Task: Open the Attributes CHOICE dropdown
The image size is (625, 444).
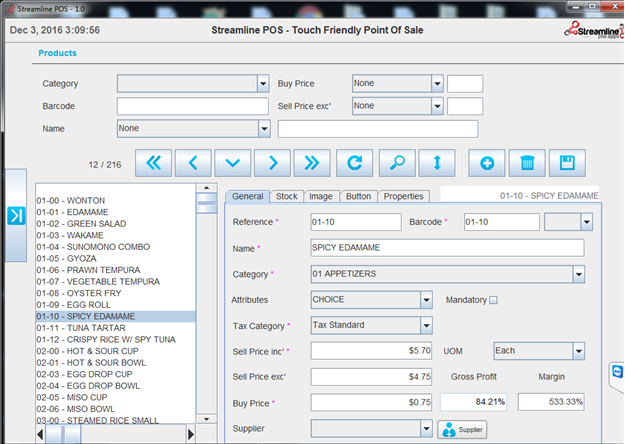Action: pos(426,300)
